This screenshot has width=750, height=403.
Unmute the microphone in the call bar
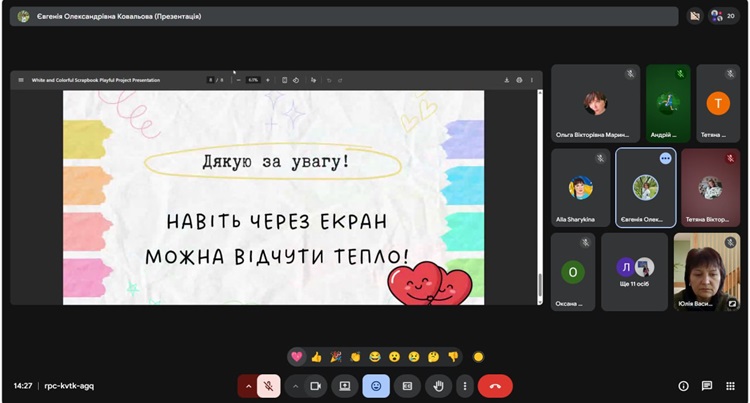tap(268, 386)
